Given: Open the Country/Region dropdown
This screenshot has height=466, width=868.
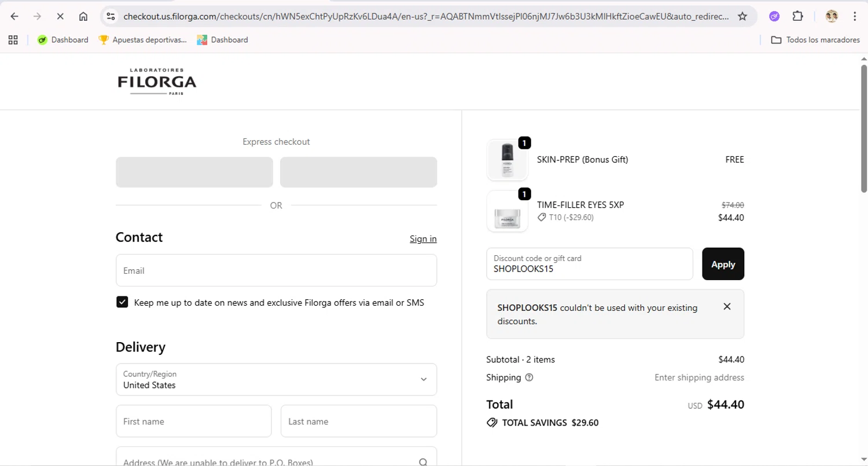Looking at the screenshot, I should click(x=276, y=379).
